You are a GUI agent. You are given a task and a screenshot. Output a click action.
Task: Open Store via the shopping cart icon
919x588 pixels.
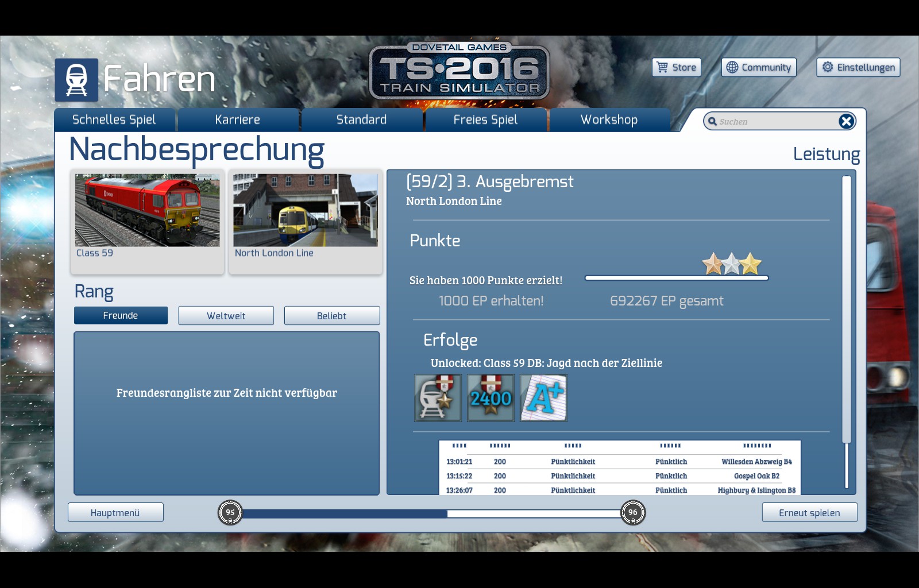coord(662,67)
